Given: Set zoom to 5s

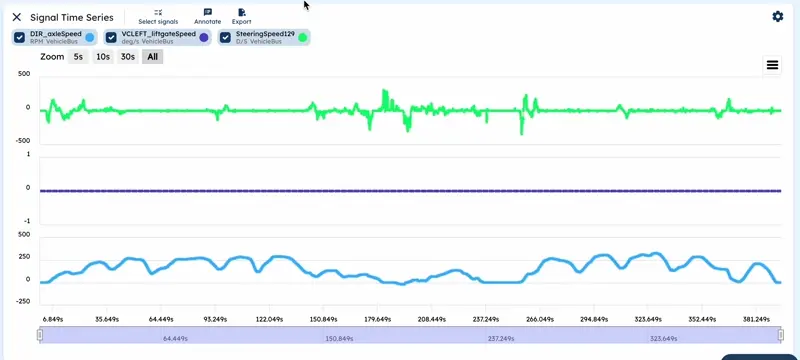Looking at the screenshot, I should (x=78, y=57).
